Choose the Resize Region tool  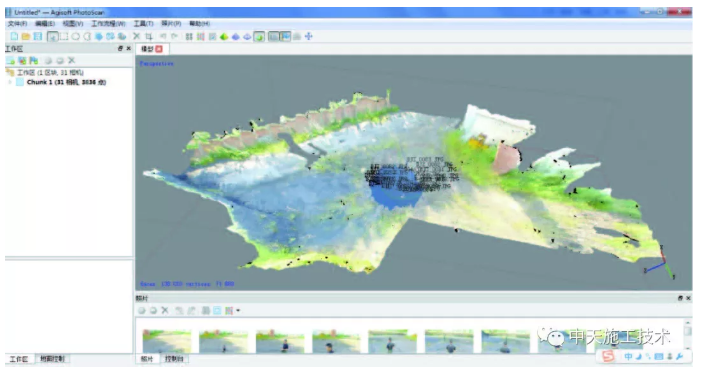pyautogui.click(x=110, y=37)
